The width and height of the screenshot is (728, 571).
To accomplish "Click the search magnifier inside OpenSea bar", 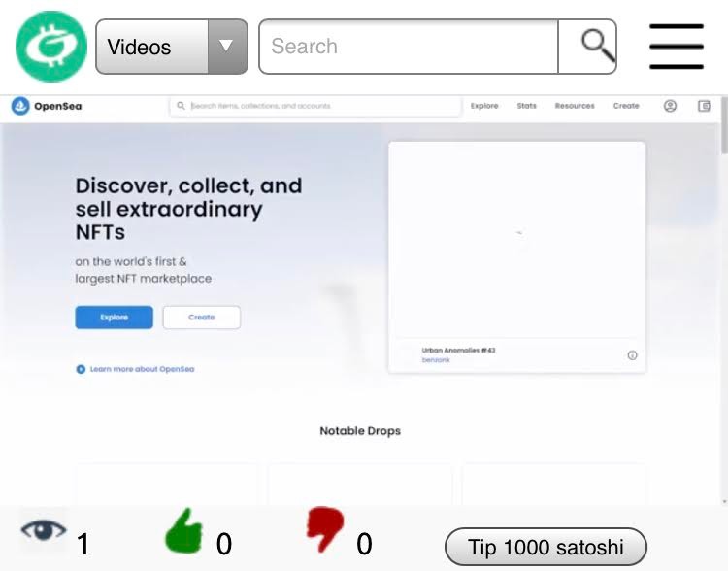I will [181, 106].
